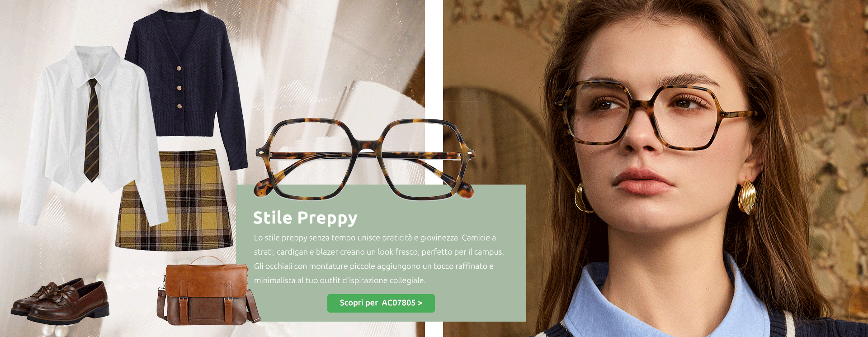
Task: Click the gold buttons on the cardigan
Action: (179, 87)
